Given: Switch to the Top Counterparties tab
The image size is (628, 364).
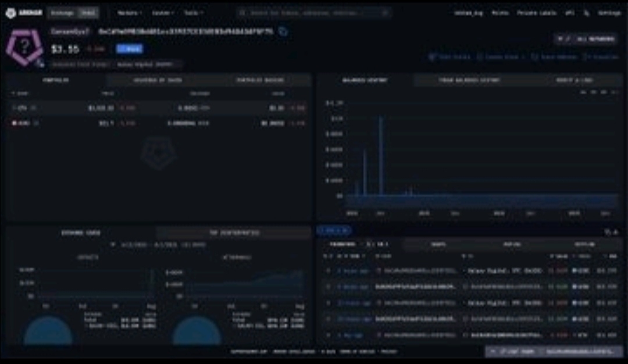Looking at the screenshot, I should pyautogui.click(x=234, y=233).
